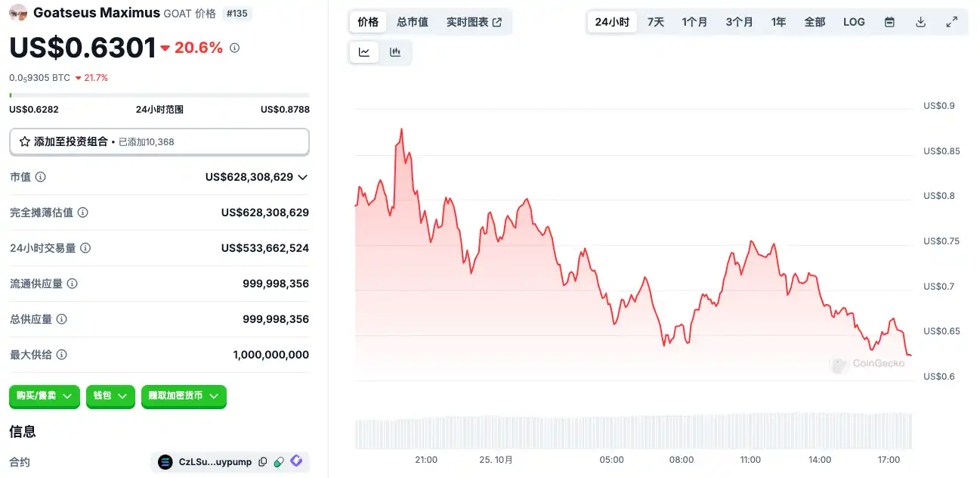Click the 24-hour price range bar

tap(159, 95)
